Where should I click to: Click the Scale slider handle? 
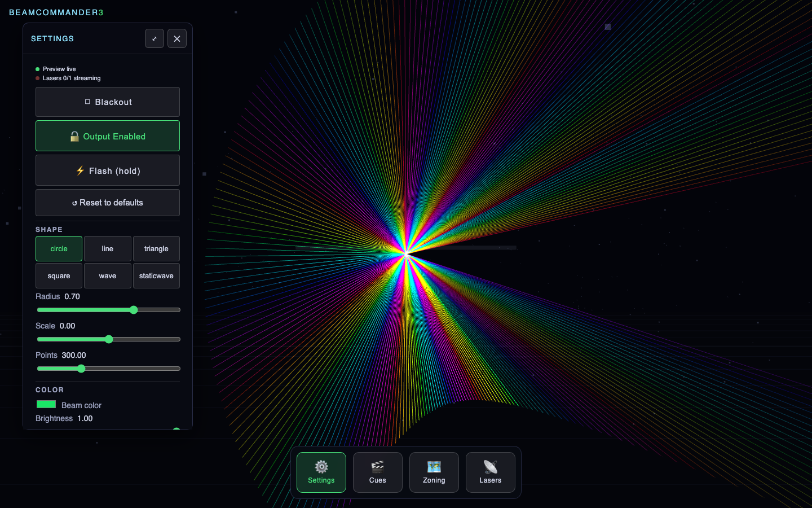pos(109,339)
